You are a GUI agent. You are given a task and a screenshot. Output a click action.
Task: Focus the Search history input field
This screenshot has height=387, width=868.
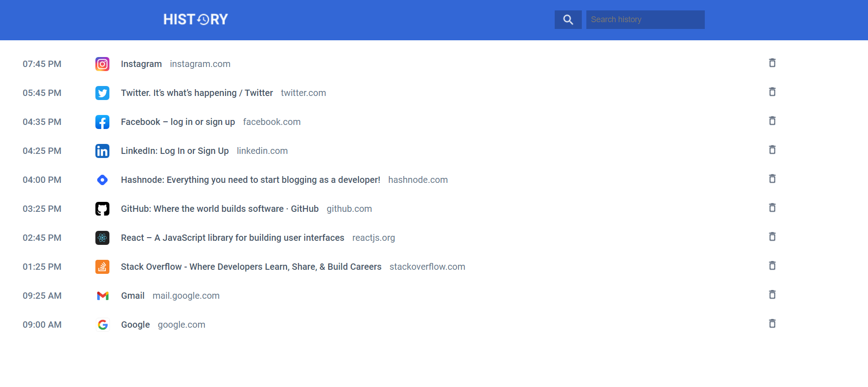645,19
